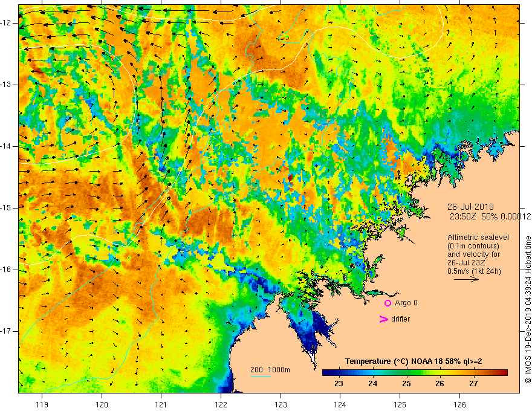Image resolution: width=532 pixels, height=411 pixels.
Task: Click the 24 colorbar tick label
Action: point(372,384)
